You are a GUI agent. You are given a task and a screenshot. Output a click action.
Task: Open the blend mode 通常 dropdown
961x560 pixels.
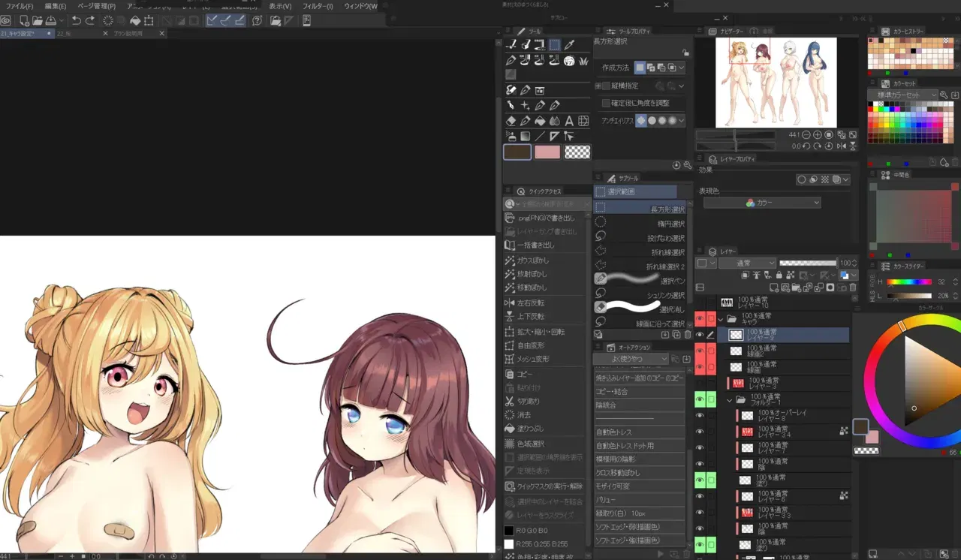pyautogui.click(x=747, y=263)
